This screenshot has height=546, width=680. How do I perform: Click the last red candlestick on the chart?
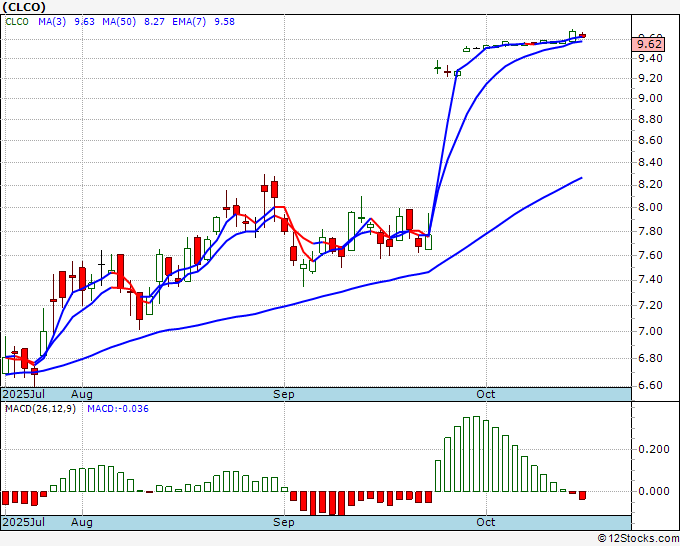coord(582,35)
